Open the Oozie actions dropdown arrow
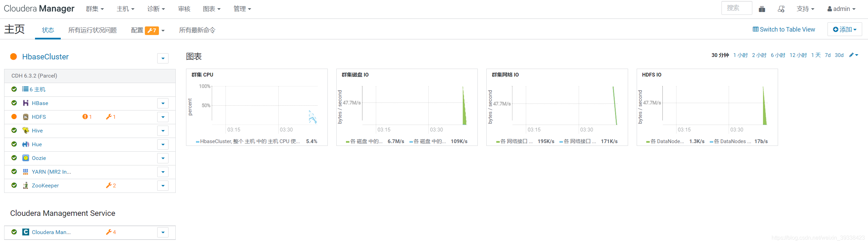The width and height of the screenshot is (868, 244). click(163, 158)
